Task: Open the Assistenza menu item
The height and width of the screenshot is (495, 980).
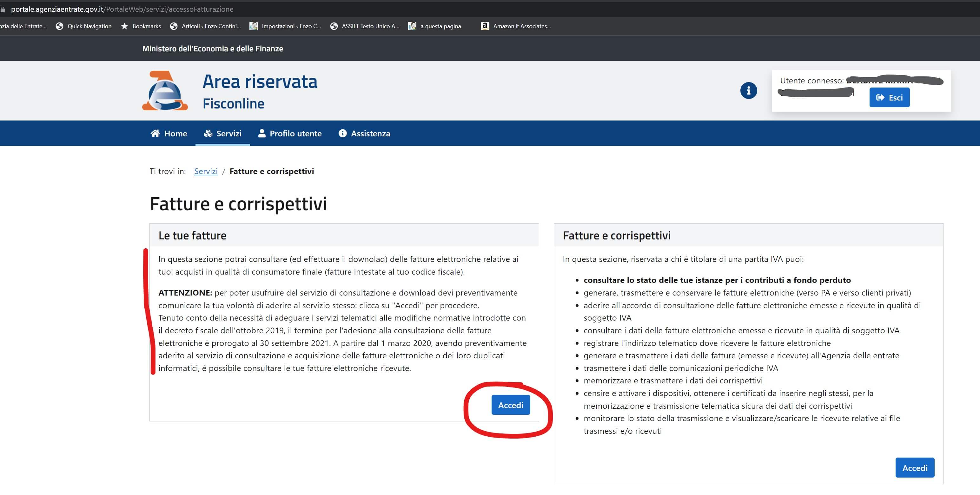Action: pos(364,134)
